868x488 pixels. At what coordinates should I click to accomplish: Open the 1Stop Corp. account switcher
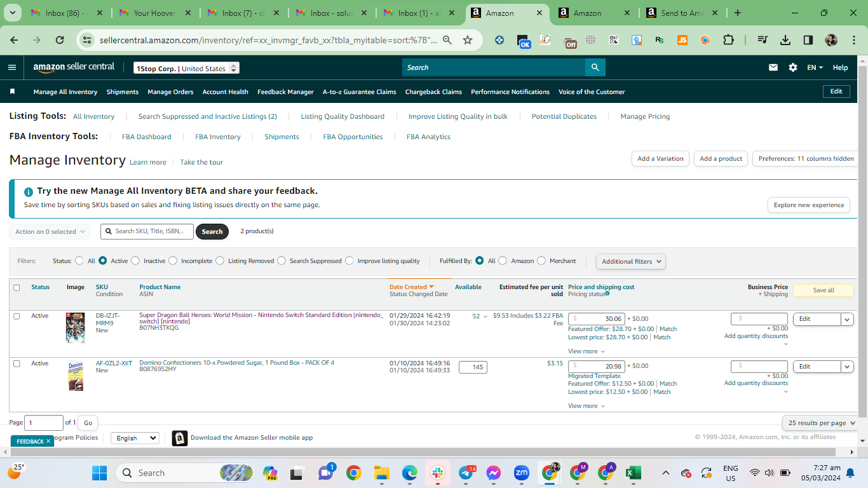186,68
